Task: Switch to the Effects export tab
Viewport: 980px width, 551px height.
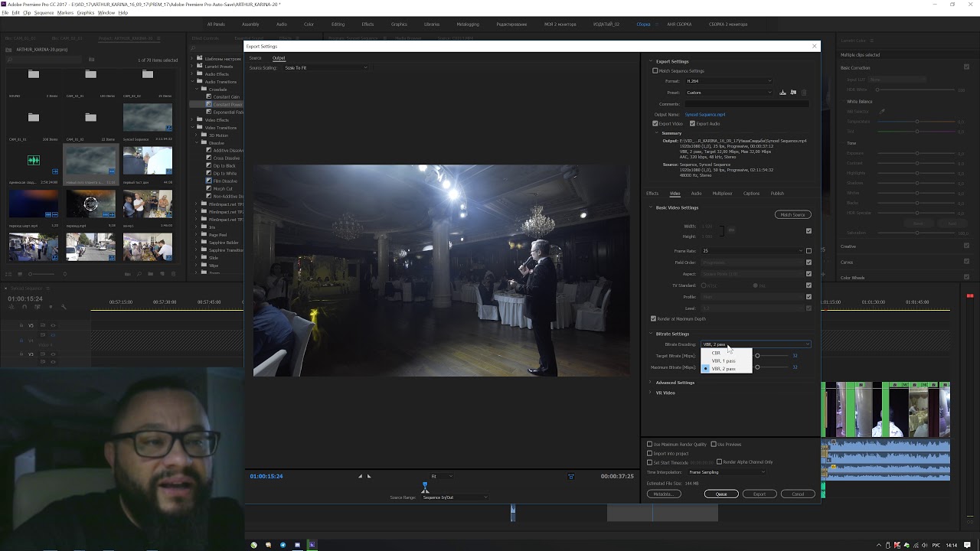Action: [x=652, y=194]
